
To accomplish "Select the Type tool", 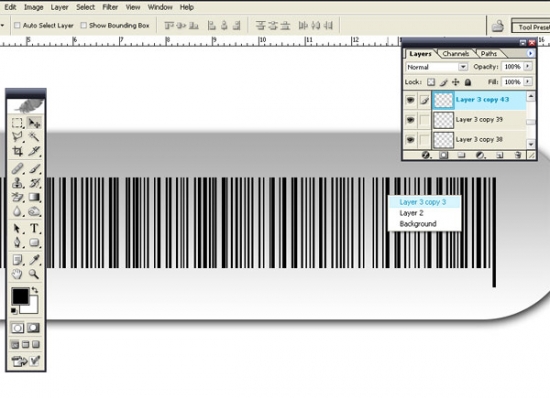I will click(x=34, y=228).
